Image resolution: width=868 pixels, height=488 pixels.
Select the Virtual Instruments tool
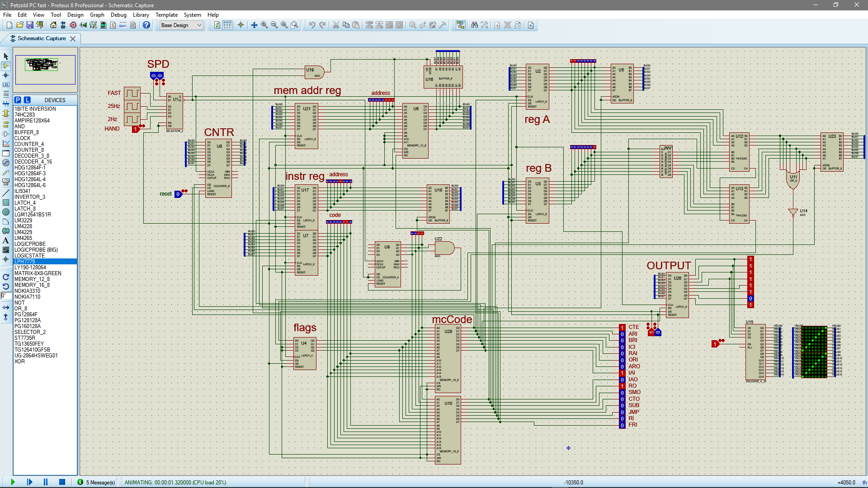[x=6, y=182]
